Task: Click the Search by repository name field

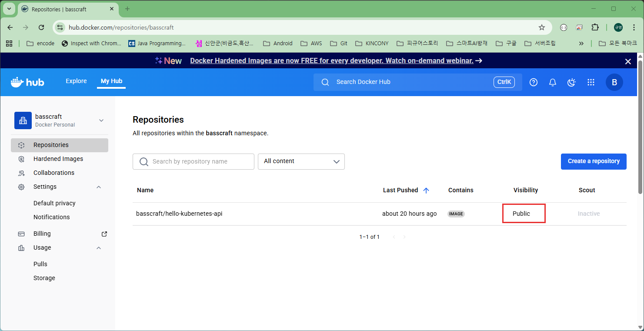Action: pos(194,161)
